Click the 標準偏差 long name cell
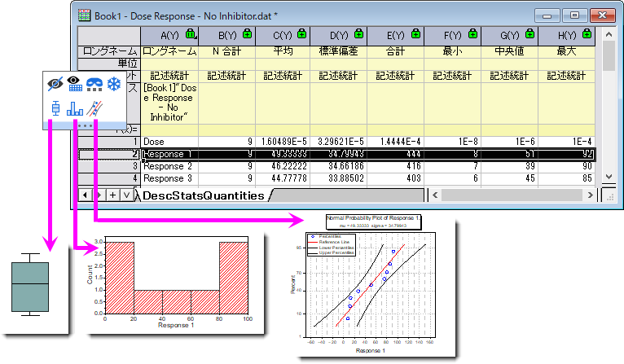This screenshot has width=624, height=364. click(339, 51)
